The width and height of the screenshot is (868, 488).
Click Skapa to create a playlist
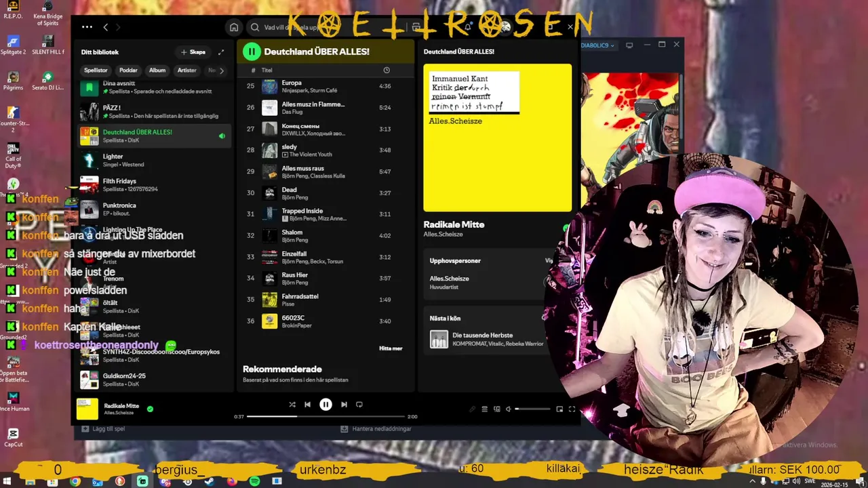[x=193, y=52]
